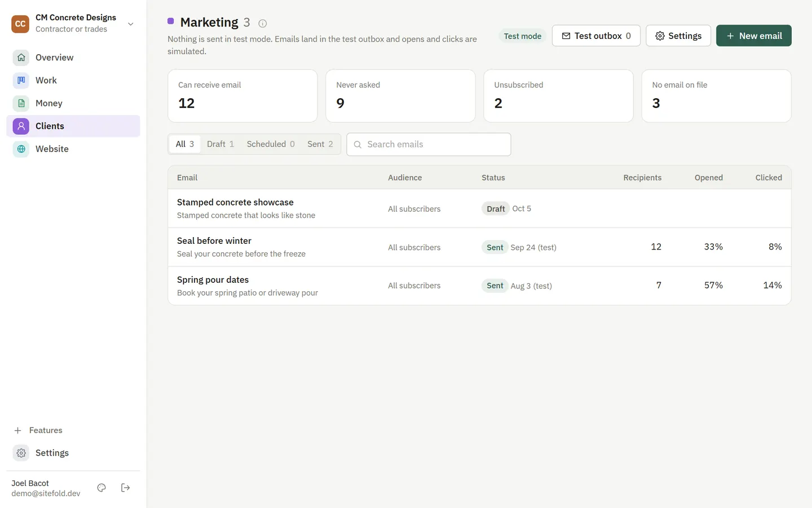This screenshot has width=812, height=508.
Task: Click the 8% clicked value
Action: (x=775, y=247)
